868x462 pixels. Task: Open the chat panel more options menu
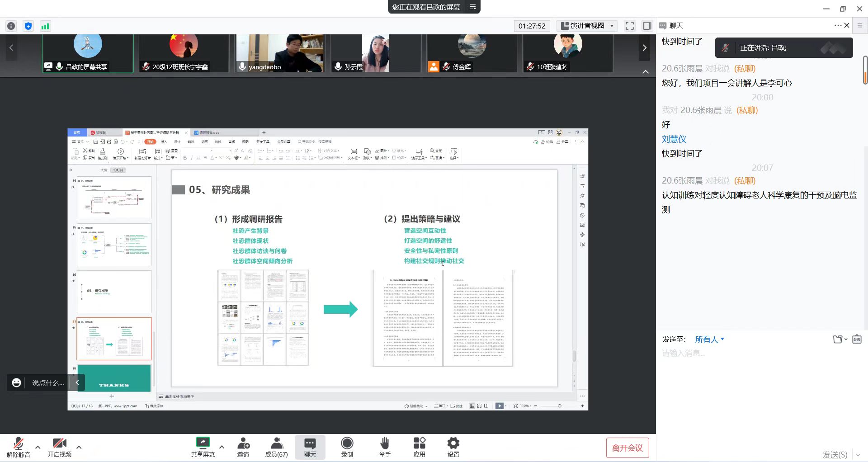(x=838, y=25)
